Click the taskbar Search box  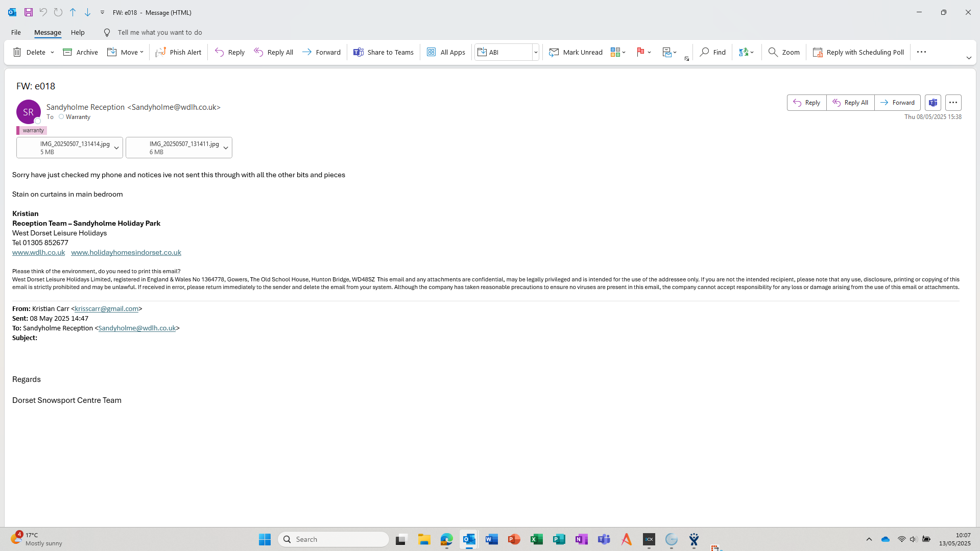coord(333,539)
